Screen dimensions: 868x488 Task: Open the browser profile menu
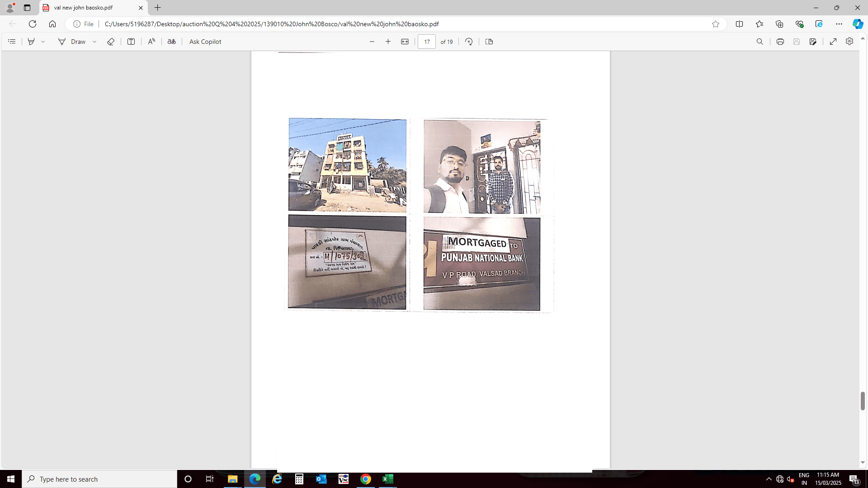tap(10, 8)
